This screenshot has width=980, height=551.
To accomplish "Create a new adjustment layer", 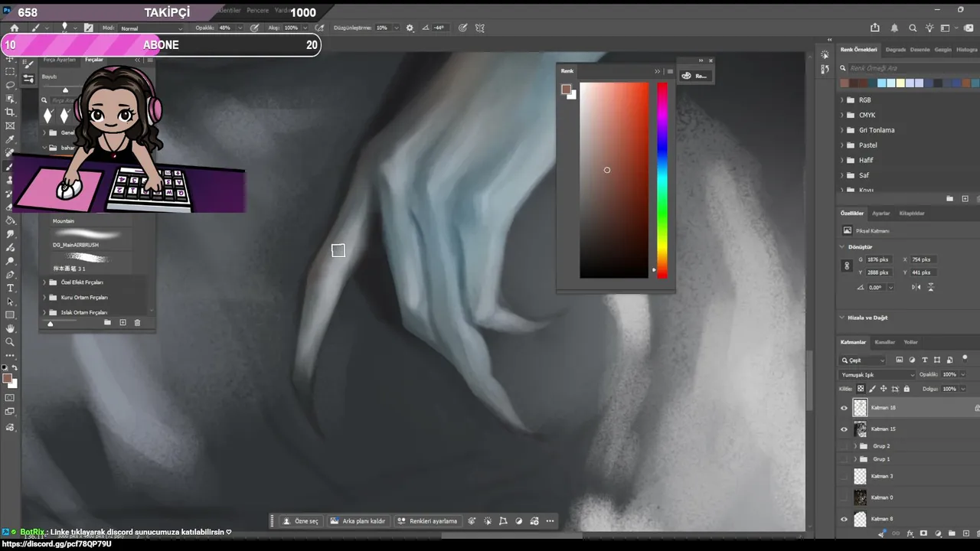I will pyautogui.click(x=936, y=533).
